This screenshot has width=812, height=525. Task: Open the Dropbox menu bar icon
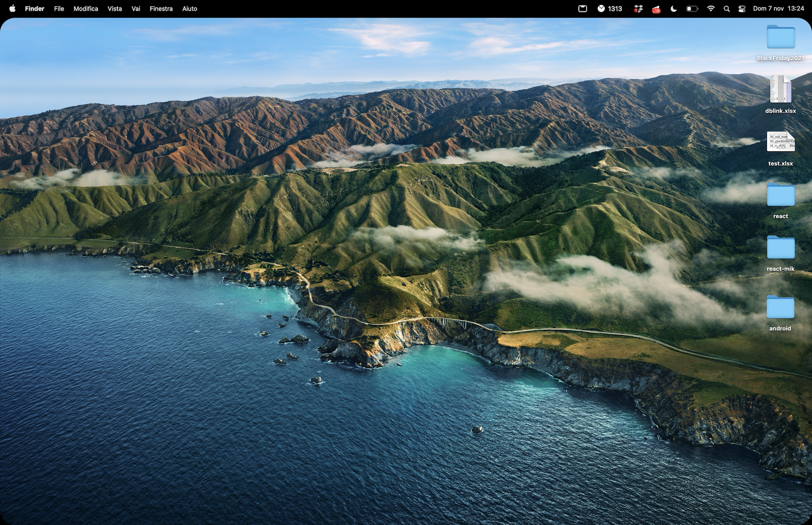pyautogui.click(x=638, y=8)
